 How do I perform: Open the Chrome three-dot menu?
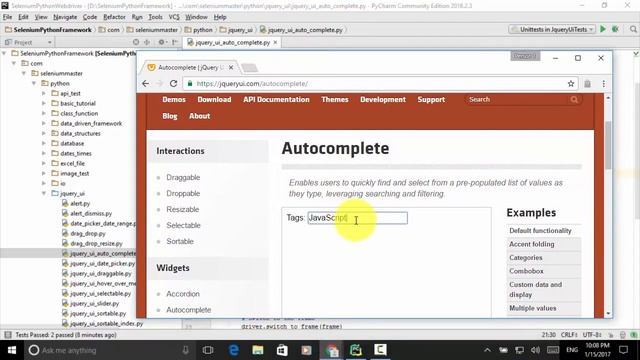point(603,84)
